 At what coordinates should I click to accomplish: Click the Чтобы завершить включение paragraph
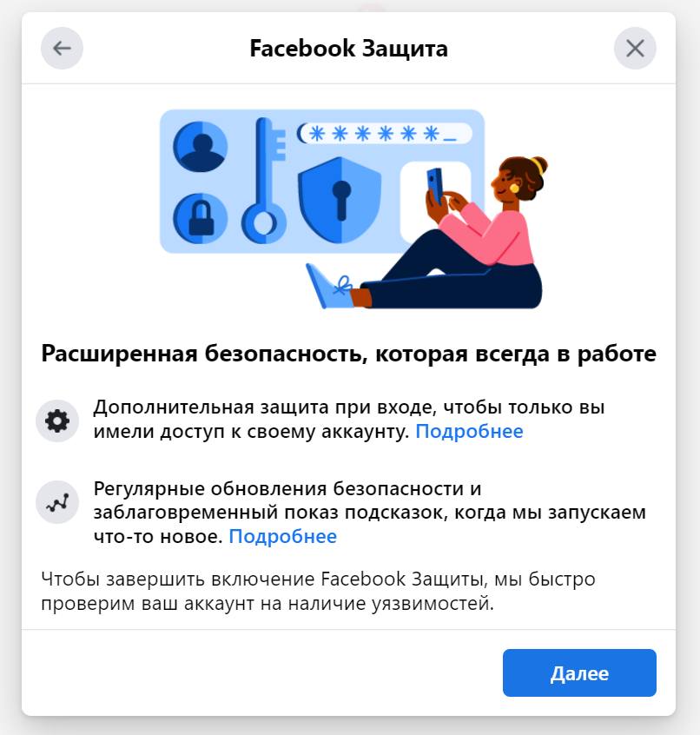click(318, 591)
